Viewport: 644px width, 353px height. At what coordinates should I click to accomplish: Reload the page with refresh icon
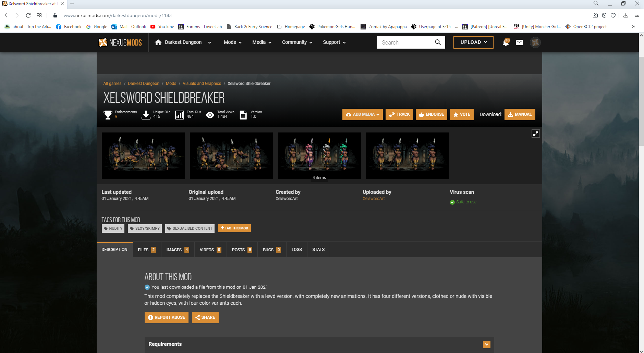point(28,15)
